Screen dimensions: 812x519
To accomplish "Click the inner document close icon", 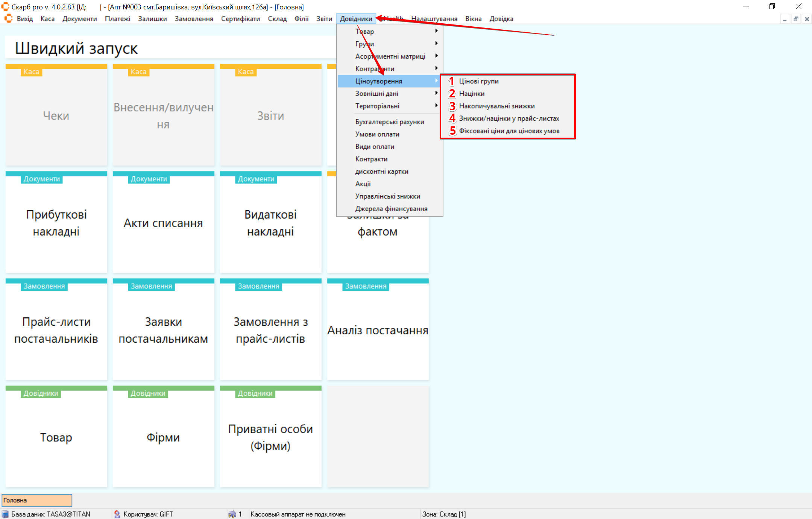I will (807, 19).
